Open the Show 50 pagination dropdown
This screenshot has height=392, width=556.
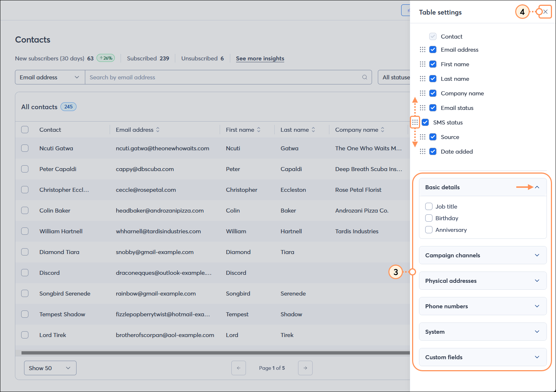[x=50, y=368]
